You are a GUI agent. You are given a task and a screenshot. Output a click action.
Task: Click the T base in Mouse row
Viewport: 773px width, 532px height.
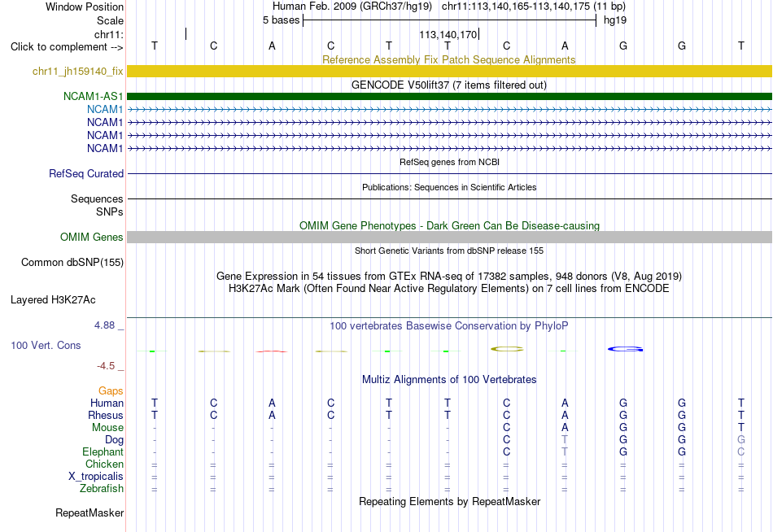(741, 428)
